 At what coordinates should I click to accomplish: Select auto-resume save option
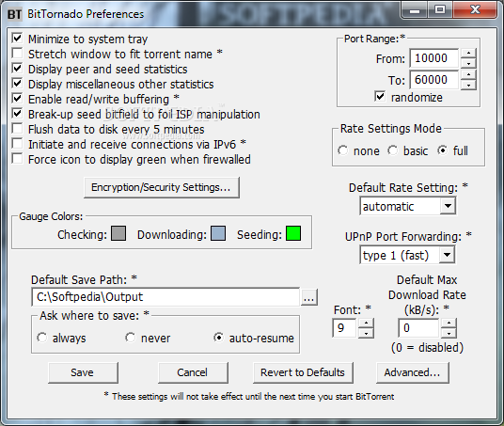(218, 338)
